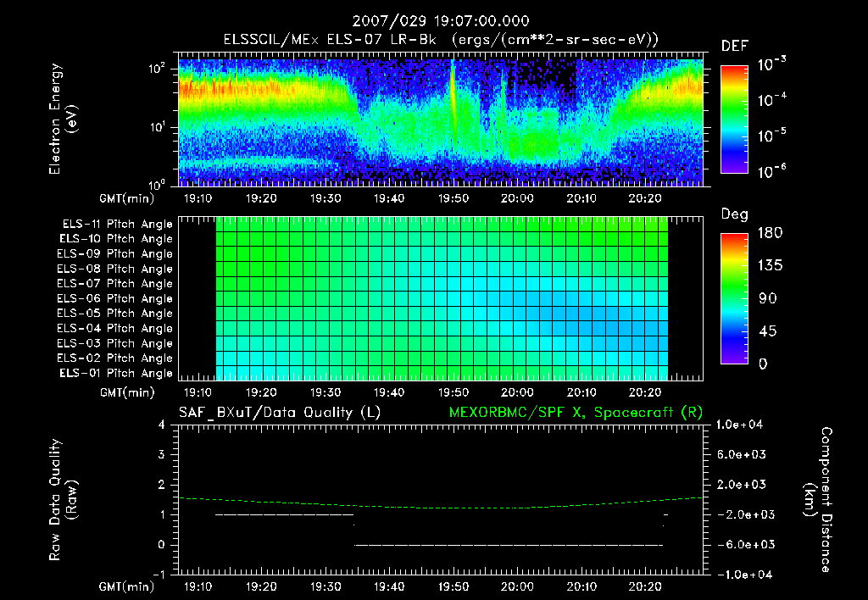Viewport: 868px width, 600px height.
Task: Click the white data quality line at value 1
Action: [x=284, y=514]
